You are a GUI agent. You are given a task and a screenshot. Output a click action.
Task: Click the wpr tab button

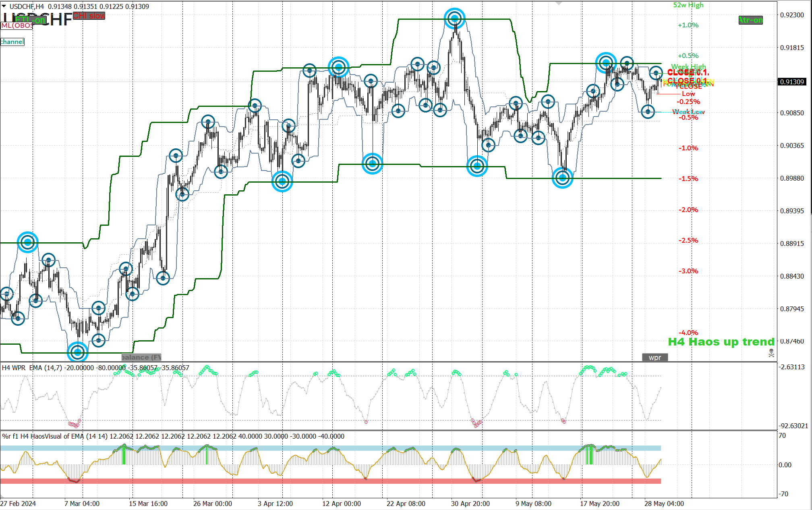tap(655, 357)
